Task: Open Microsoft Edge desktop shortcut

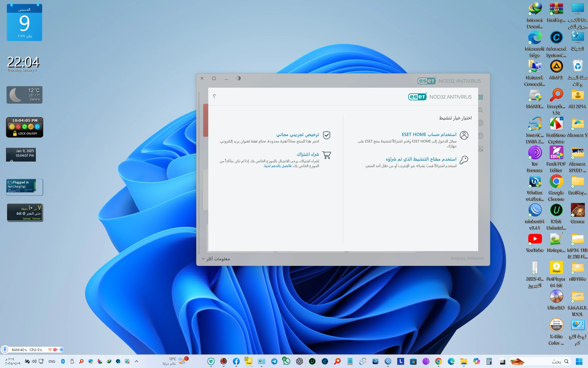Action: point(535,44)
